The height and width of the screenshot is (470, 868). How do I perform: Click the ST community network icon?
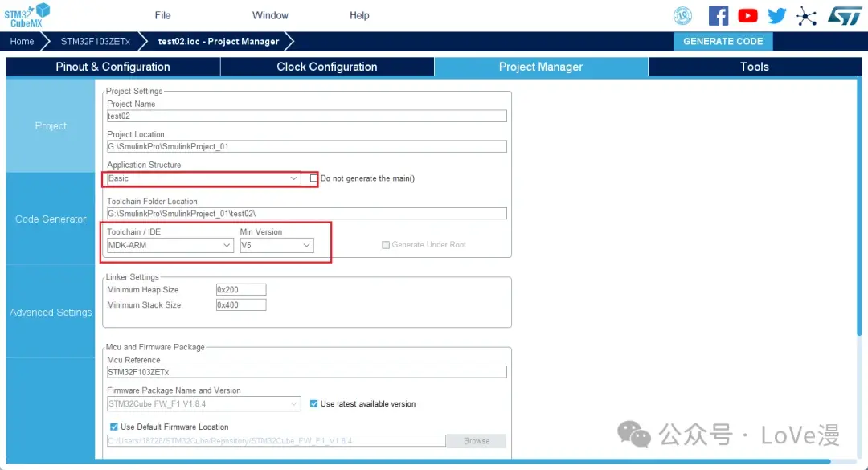(806, 16)
